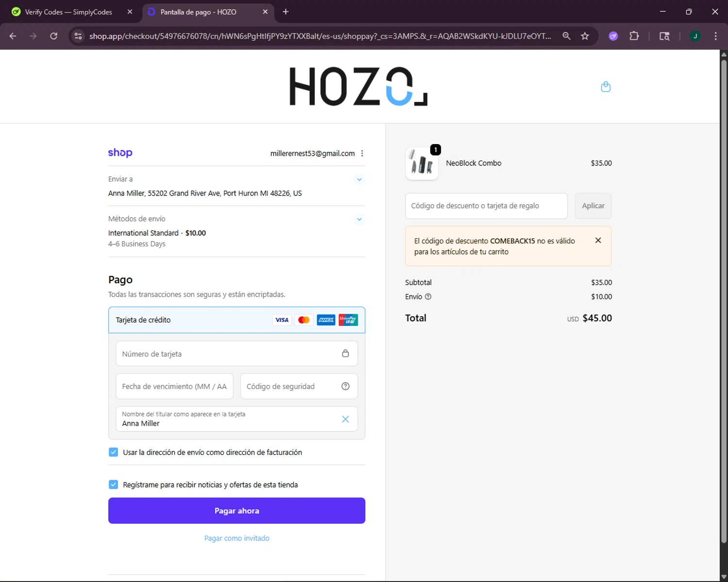Toggle sign up for news and offers checkbox

113,485
